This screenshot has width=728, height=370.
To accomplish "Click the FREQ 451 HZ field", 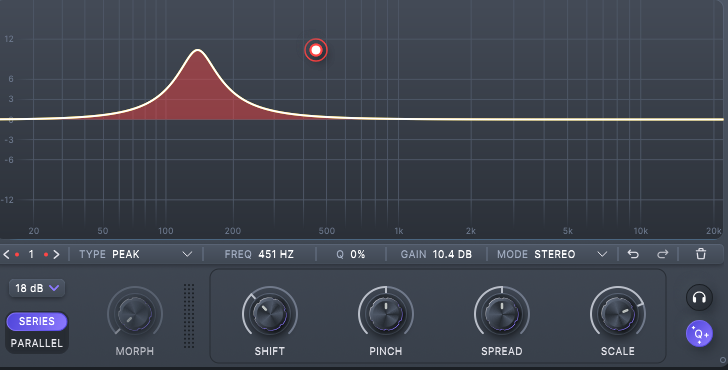I will [259, 254].
